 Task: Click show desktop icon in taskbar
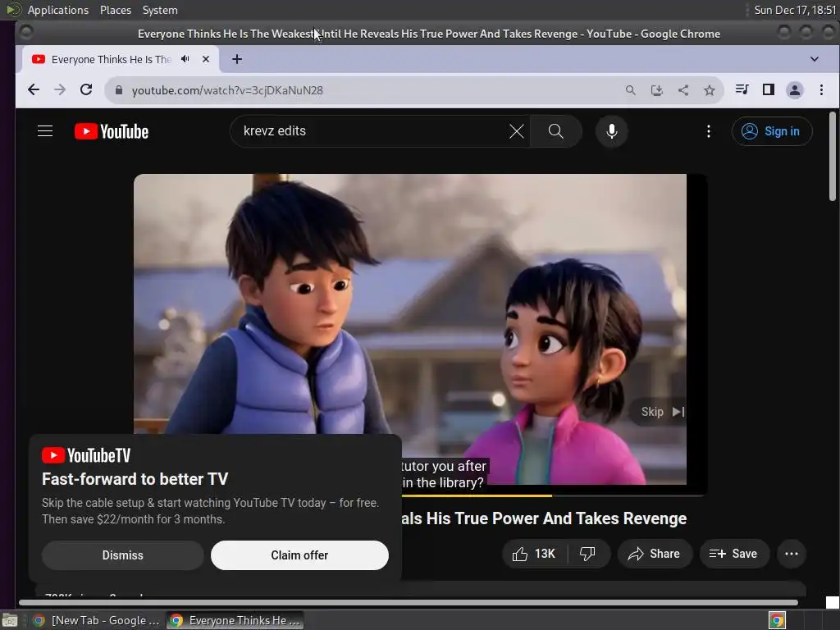[10, 620]
